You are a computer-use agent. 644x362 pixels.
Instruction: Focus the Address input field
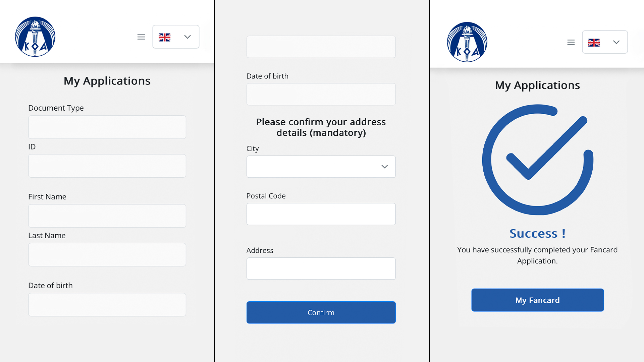click(x=321, y=268)
